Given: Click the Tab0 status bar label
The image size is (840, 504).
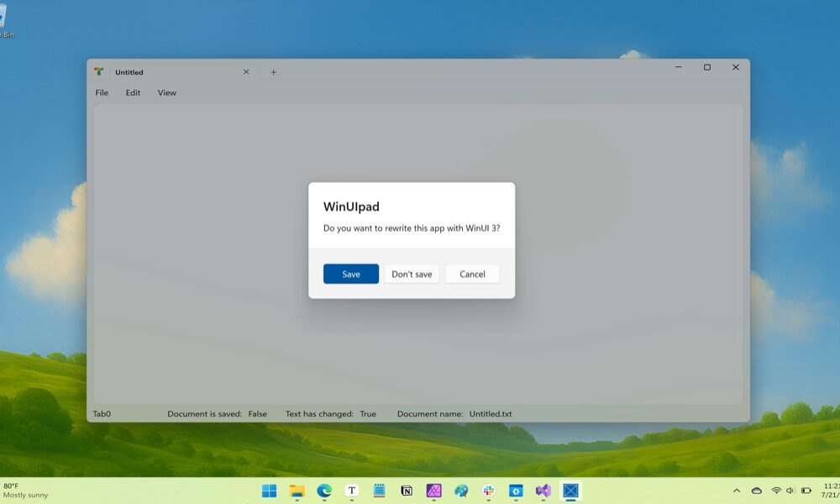Looking at the screenshot, I should point(102,413).
